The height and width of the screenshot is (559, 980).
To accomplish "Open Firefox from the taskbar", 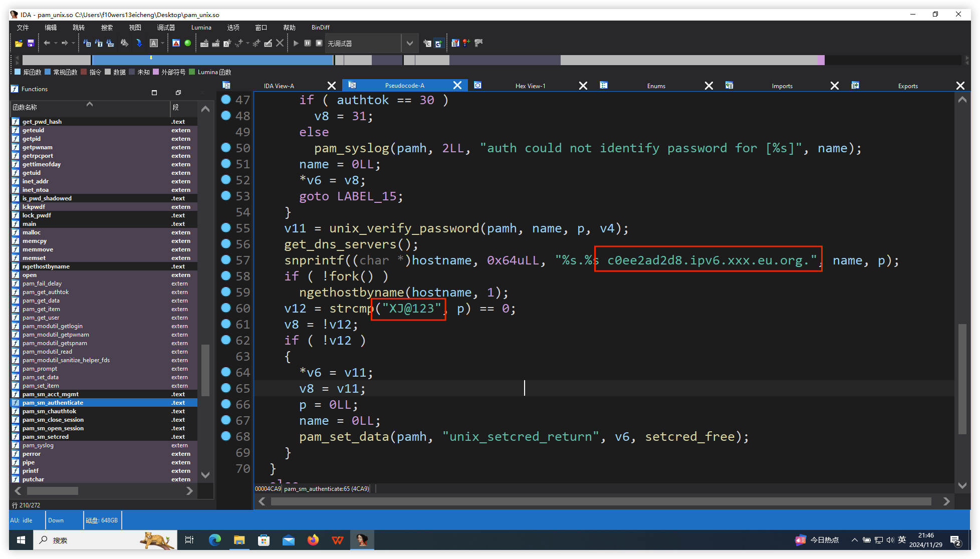I will [x=313, y=540].
